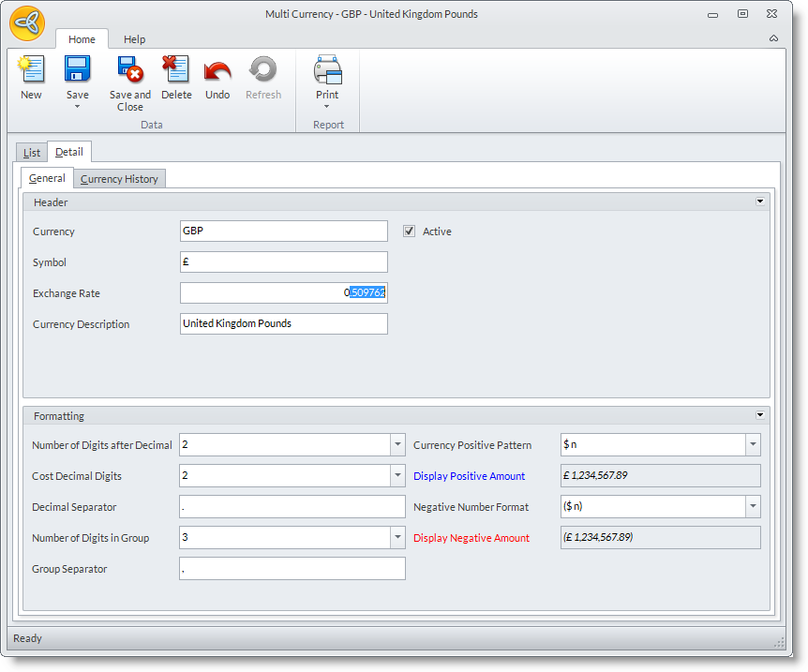
Task: Click the Save floppy disk icon
Action: pyautogui.click(x=77, y=70)
